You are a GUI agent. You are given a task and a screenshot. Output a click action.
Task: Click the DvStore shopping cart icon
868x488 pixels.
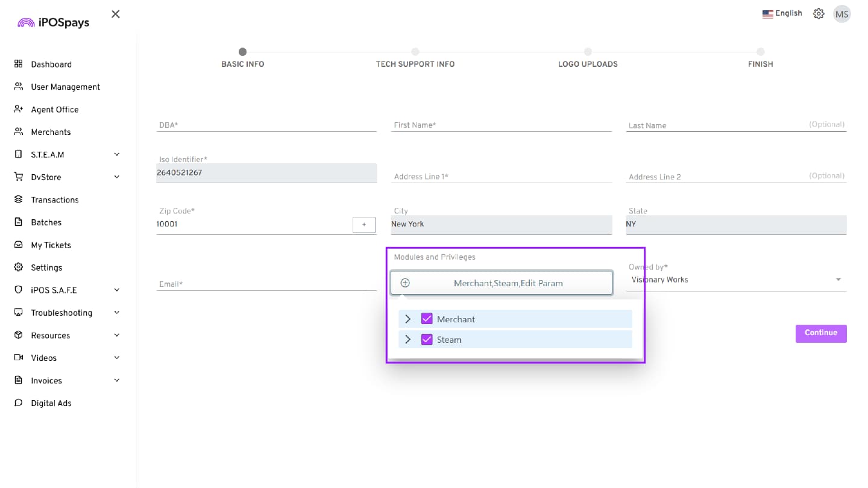pos(18,177)
